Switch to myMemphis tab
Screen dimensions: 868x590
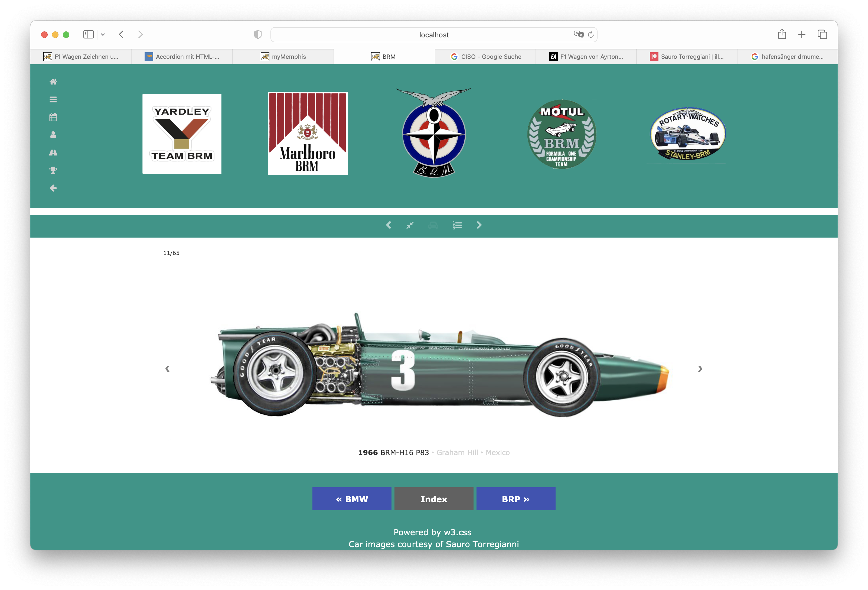pos(283,56)
